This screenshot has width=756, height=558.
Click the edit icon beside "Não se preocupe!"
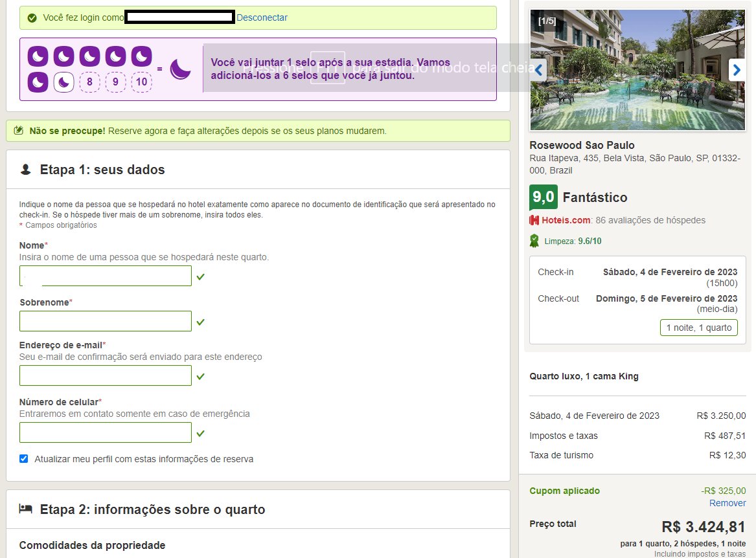tap(18, 131)
